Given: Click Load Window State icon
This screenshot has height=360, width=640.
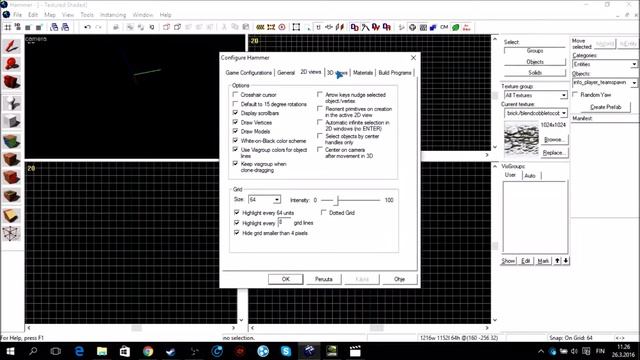Looking at the screenshot, I should point(54,27).
